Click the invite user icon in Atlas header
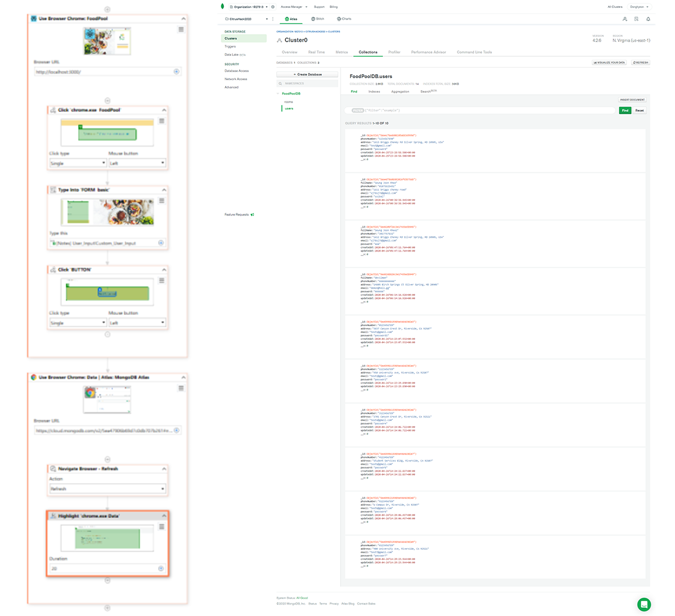Image resolution: width=675 pixels, height=616 pixels. (x=625, y=19)
